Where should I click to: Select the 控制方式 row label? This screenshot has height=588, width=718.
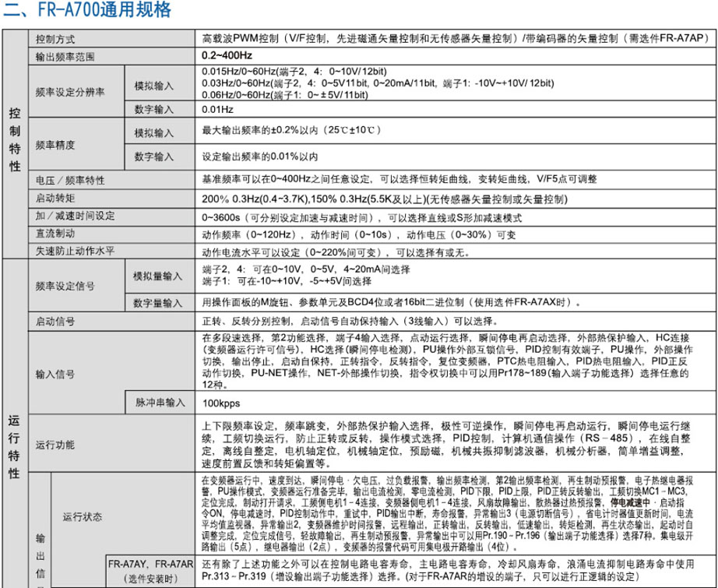click(x=55, y=40)
